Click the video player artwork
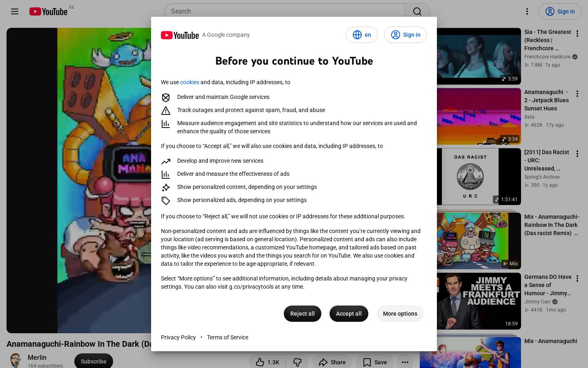 tap(79, 180)
